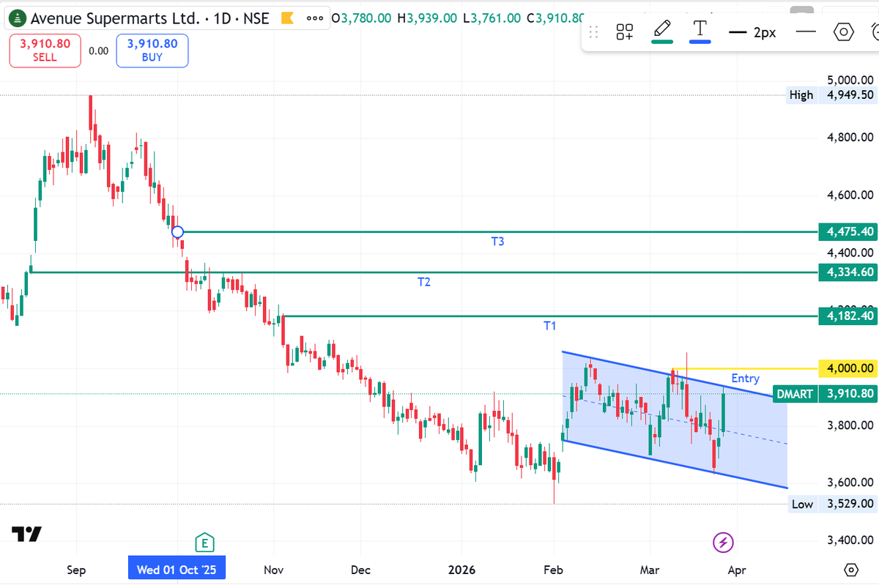Click the 5,000.00 price axis value
Screen dimensions: 879x588
[x=850, y=80]
